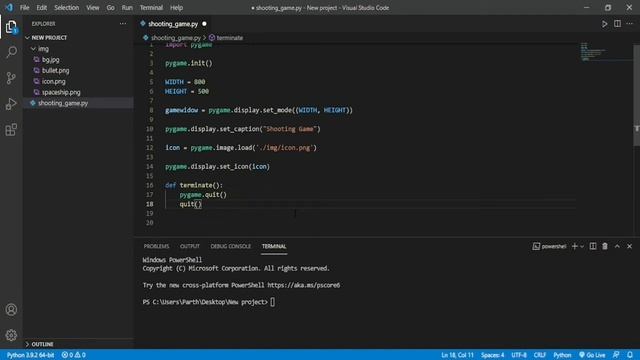Open the View menu
The height and width of the screenshot is (360, 640).
(93, 8)
